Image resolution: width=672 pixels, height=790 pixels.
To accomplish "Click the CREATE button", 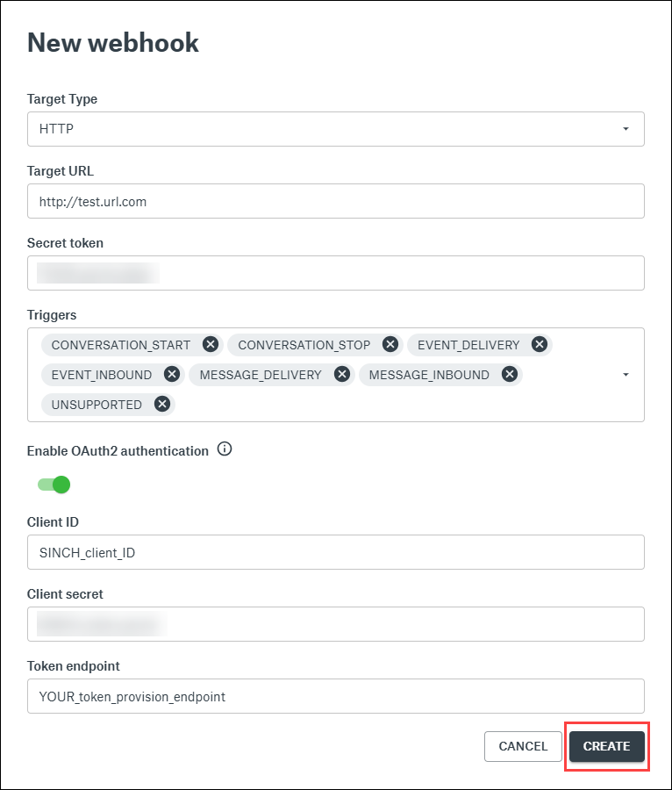I will pyautogui.click(x=607, y=746).
